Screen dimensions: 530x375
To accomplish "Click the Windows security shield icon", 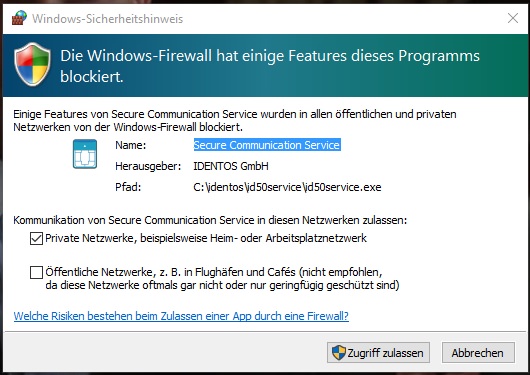I will tap(32, 64).
